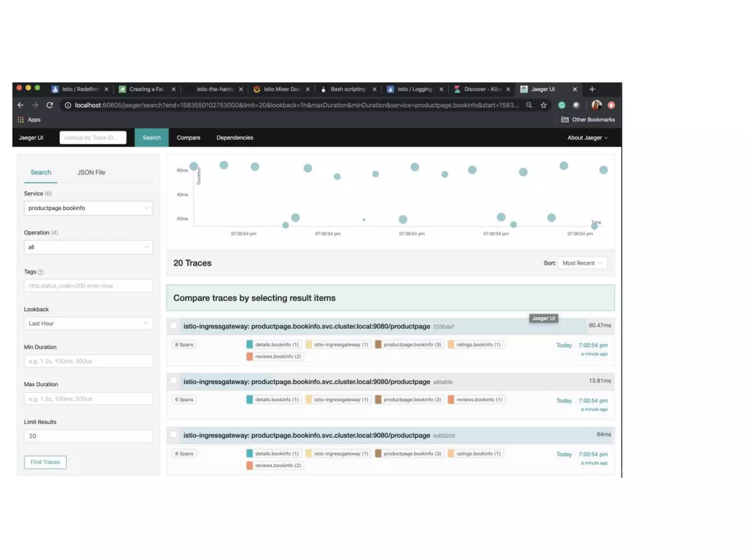Open the Dependencies nav item

click(235, 138)
